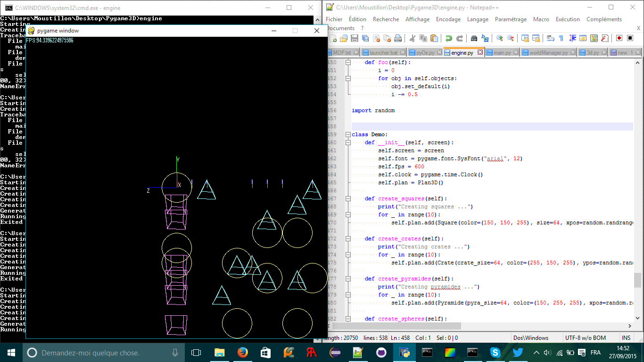
Task: Open Firefox from the taskbar
Action: [x=242, y=353]
